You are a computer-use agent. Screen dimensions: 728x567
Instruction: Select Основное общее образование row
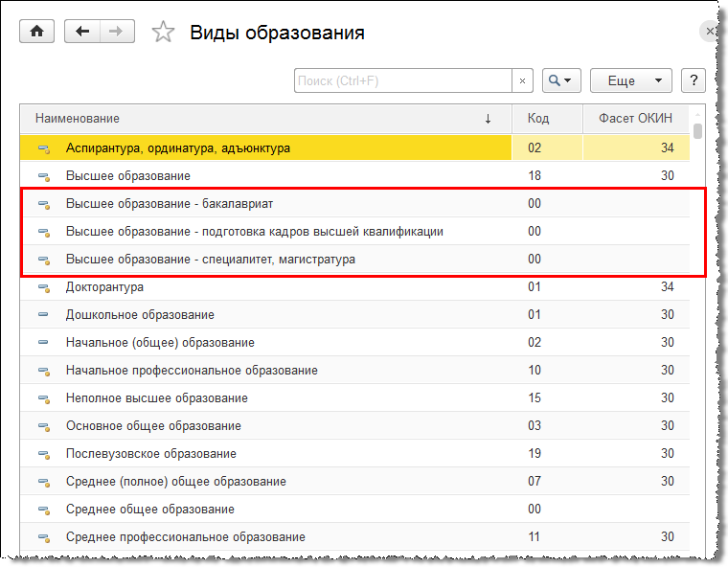[355, 426]
